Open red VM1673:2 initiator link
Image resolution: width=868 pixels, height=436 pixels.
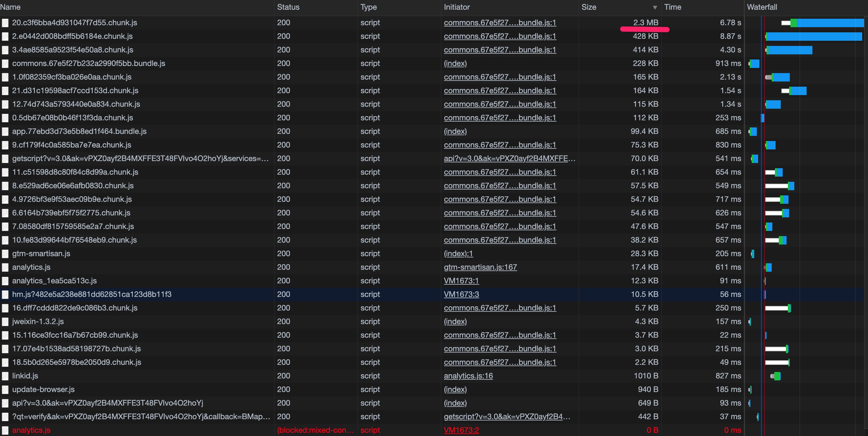(461, 430)
